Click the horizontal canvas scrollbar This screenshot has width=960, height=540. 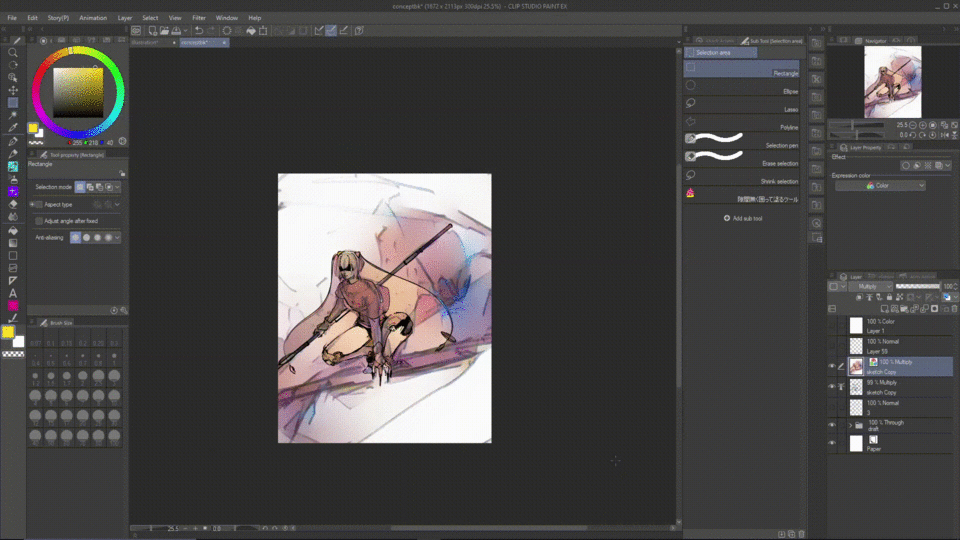point(488,528)
